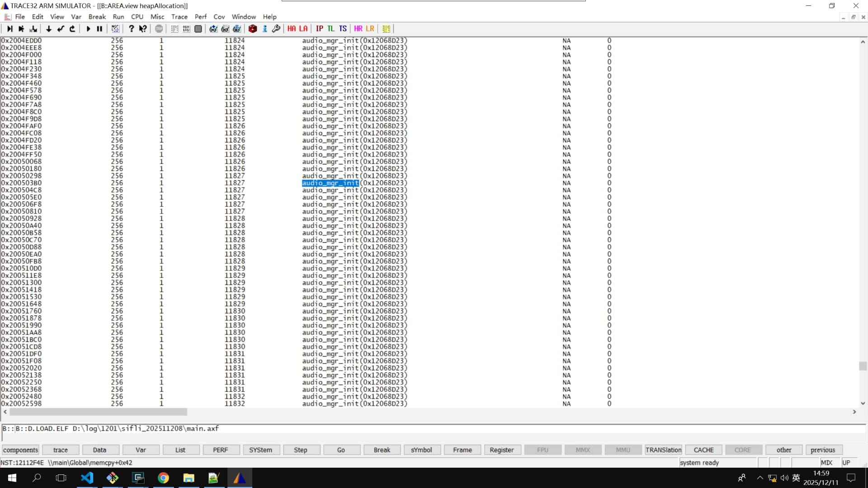Click the red chip toolbar icon
Image resolution: width=868 pixels, height=488 pixels.
pos(253,28)
